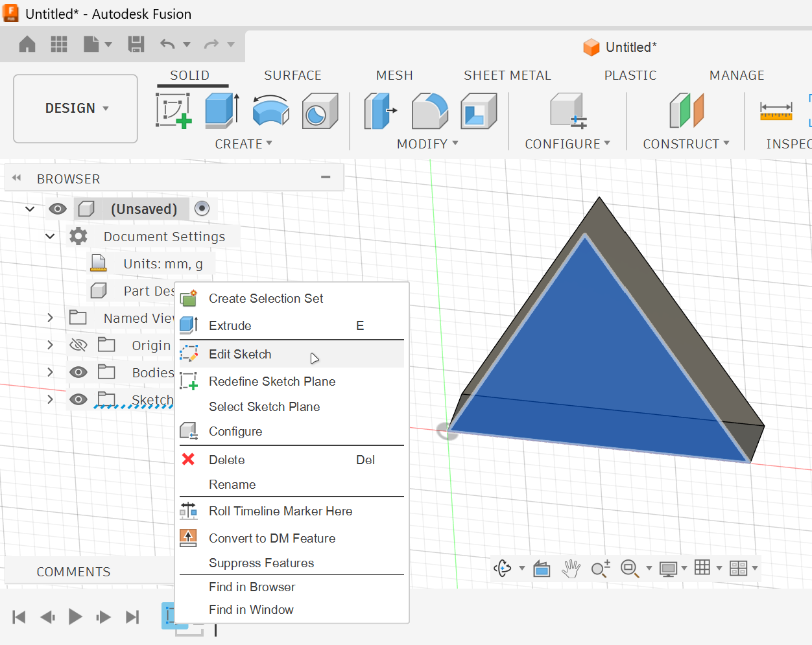Switch to the MESH tab
The height and width of the screenshot is (645, 812).
[x=394, y=75]
